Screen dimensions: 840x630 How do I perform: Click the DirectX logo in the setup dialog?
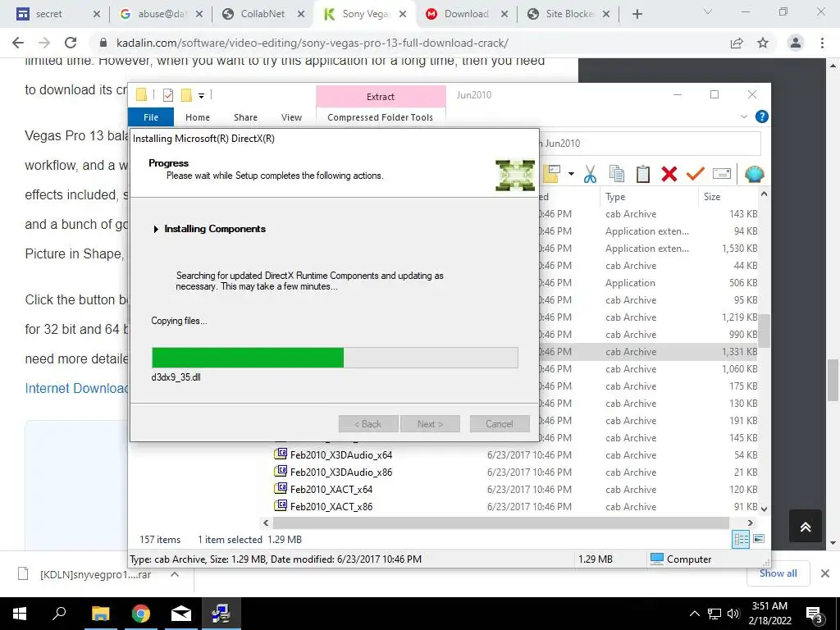[515, 176]
